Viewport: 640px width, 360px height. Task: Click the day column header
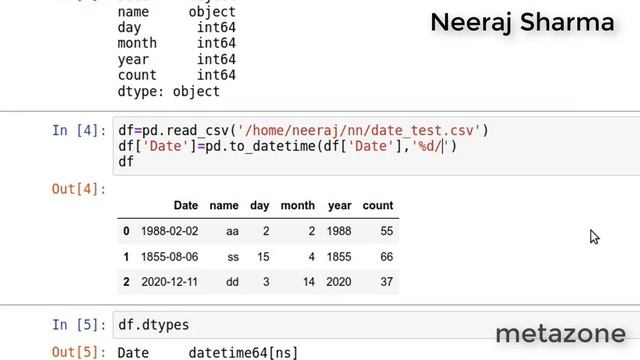pyautogui.click(x=260, y=206)
